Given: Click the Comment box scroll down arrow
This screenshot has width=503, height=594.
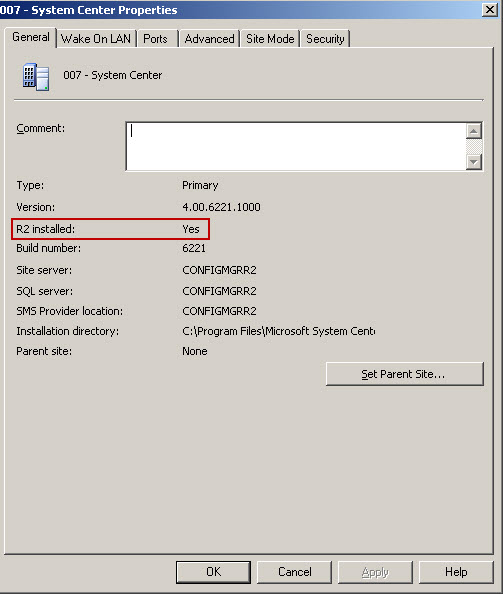Looking at the screenshot, I should [x=474, y=162].
